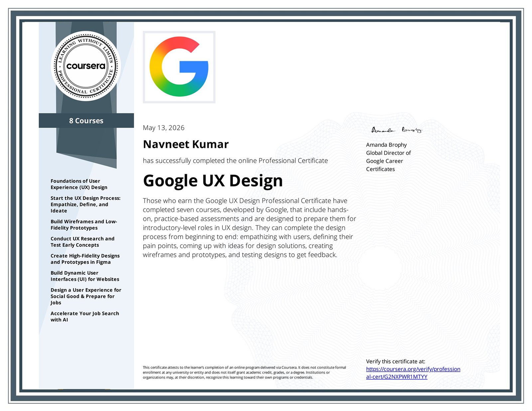
Task: Click Start the UX Design Process course
Action: pos(85,205)
